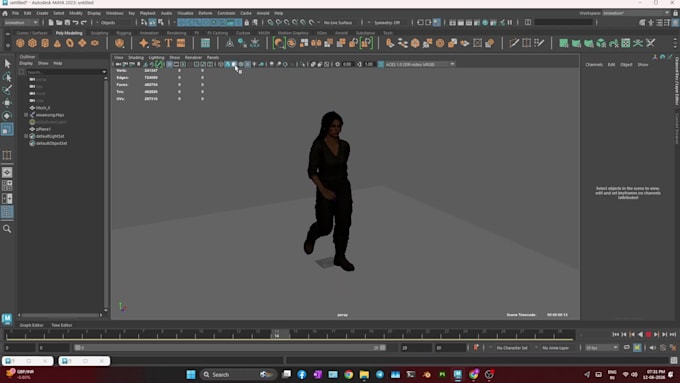680x383 pixels.
Task: Click the teal grid shelf icon
Action: [x=205, y=43]
